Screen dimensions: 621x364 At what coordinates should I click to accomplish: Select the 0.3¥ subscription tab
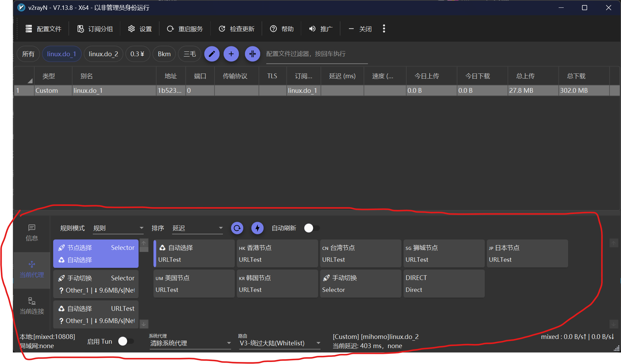pyautogui.click(x=137, y=54)
